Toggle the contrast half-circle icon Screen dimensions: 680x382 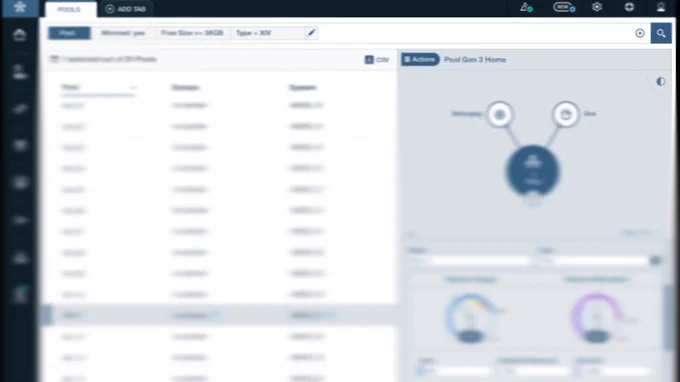(660, 82)
